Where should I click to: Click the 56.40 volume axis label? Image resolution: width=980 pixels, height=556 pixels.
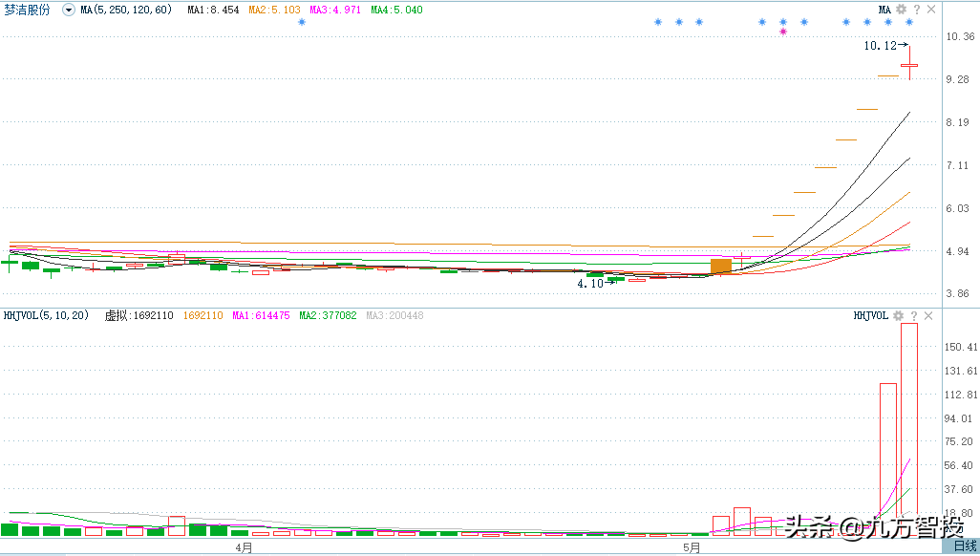click(959, 465)
